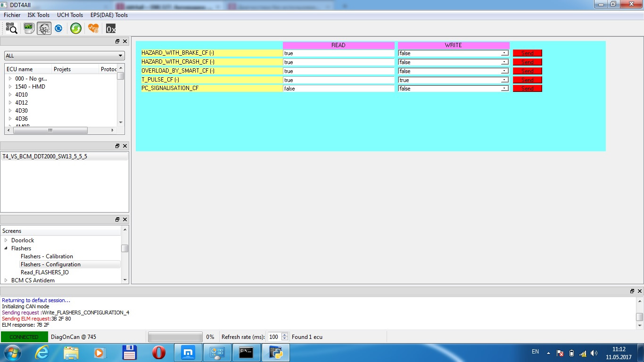Switch to the Python taskbar window
Image resolution: width=644 pixels, height=362 pixels.
click(x=276, y=353)
